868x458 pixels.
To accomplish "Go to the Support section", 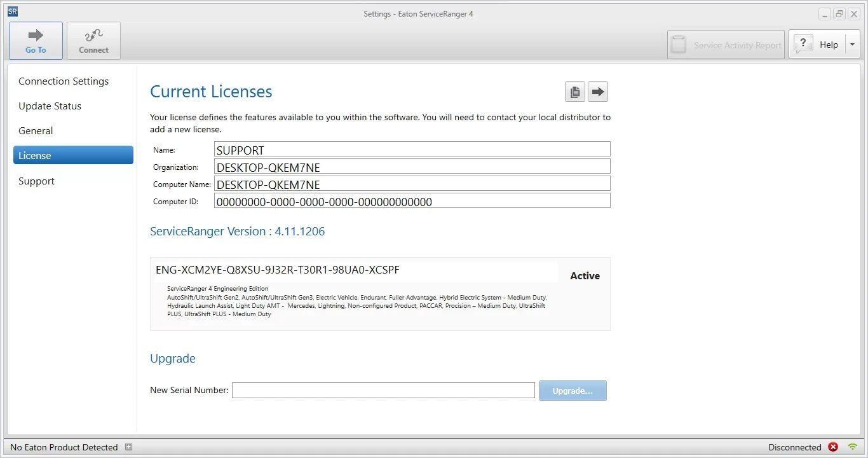I will coord(36,181).
